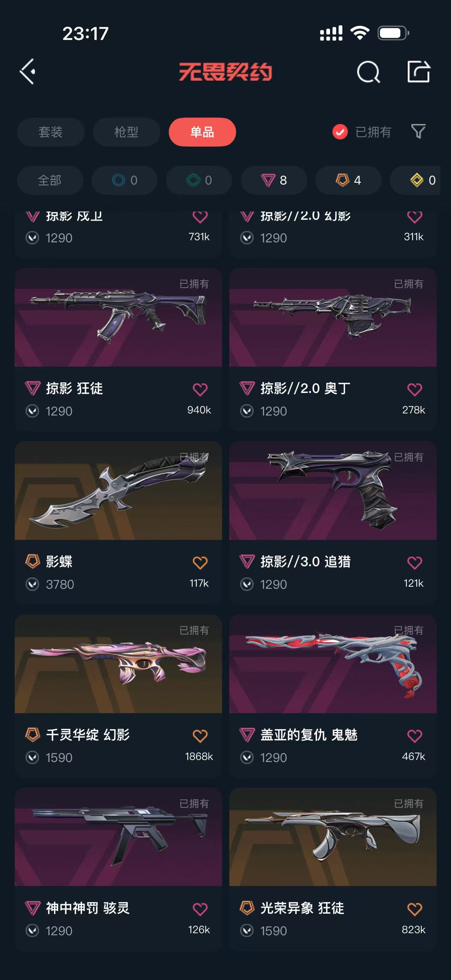Screen dimensions: 451x980
Task: Tap heart on 掠影//3.0 追猎
Action: click(x=414, y=562)
